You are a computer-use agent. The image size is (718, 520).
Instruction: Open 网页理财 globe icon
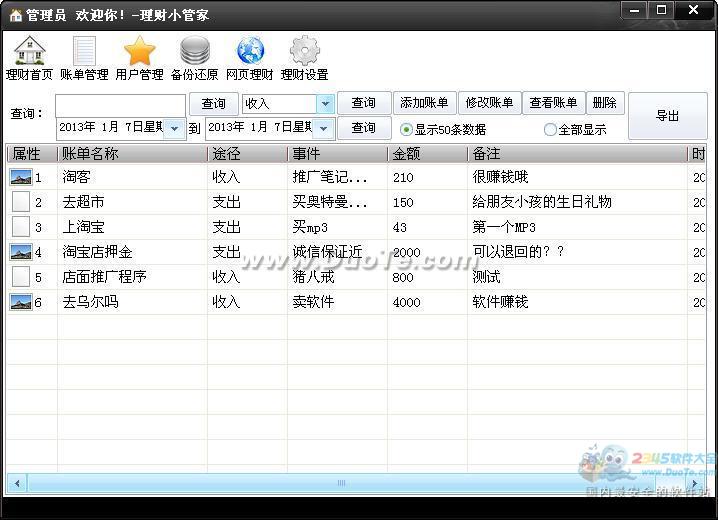[x=249, y=51]
